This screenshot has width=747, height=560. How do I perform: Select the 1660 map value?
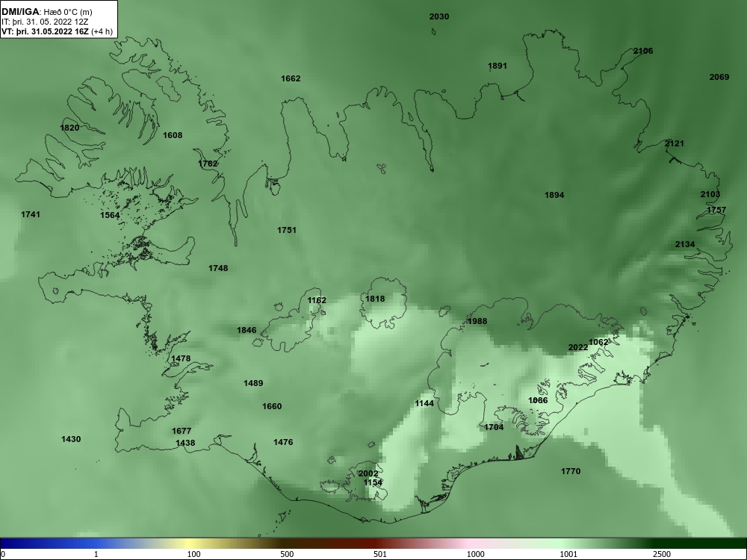point(272,406)
